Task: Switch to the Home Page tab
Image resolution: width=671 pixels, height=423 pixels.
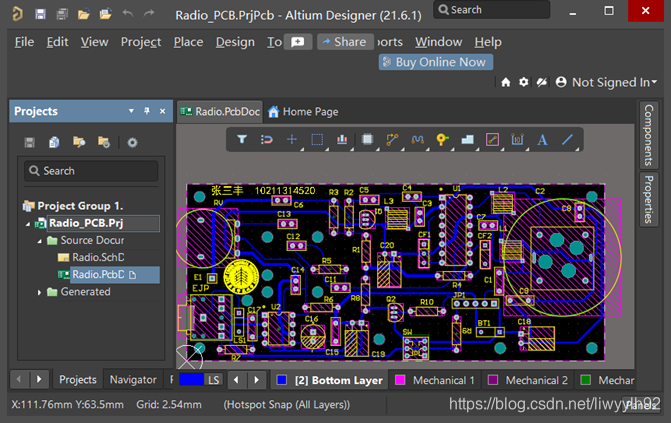Action: pyautogui.click(x=303, y=112)
